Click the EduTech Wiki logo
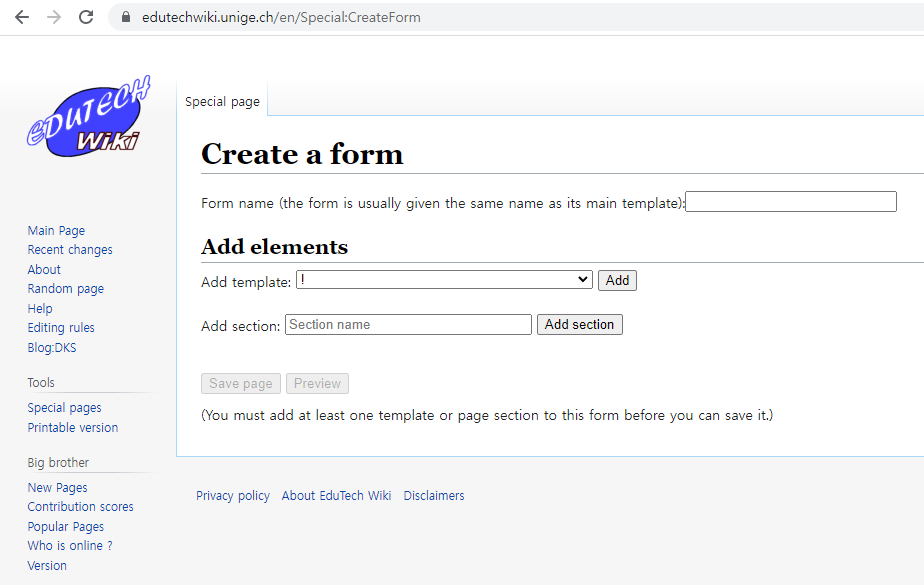Screen dimensions: 924x585 point(89,117)
